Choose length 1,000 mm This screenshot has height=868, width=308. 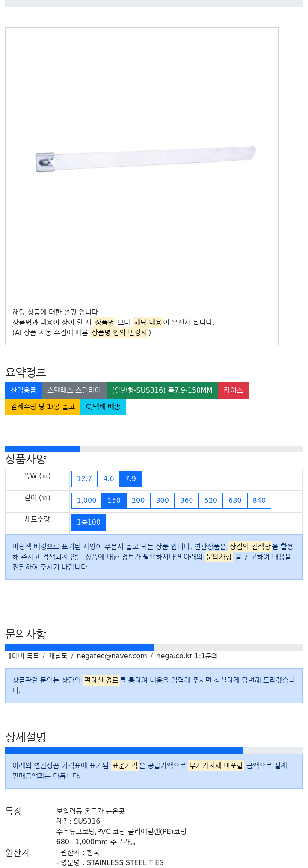tap(86, 501)
